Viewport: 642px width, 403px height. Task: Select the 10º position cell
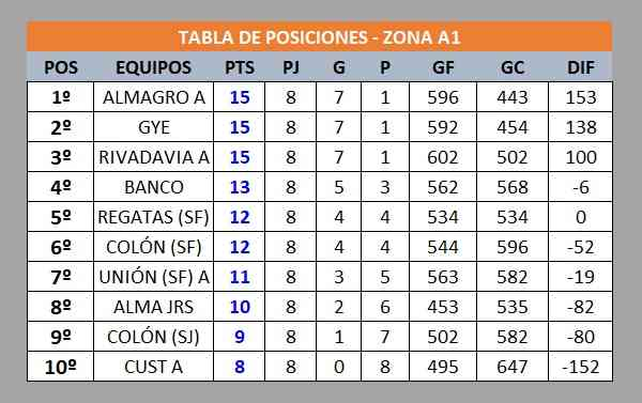[x=61, y=367]
